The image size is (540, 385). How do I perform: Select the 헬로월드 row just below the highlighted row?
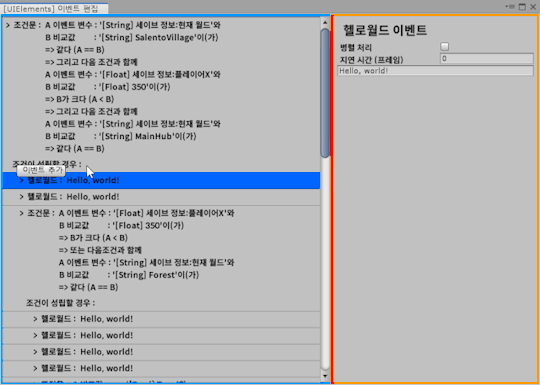(x=161, y=197)
